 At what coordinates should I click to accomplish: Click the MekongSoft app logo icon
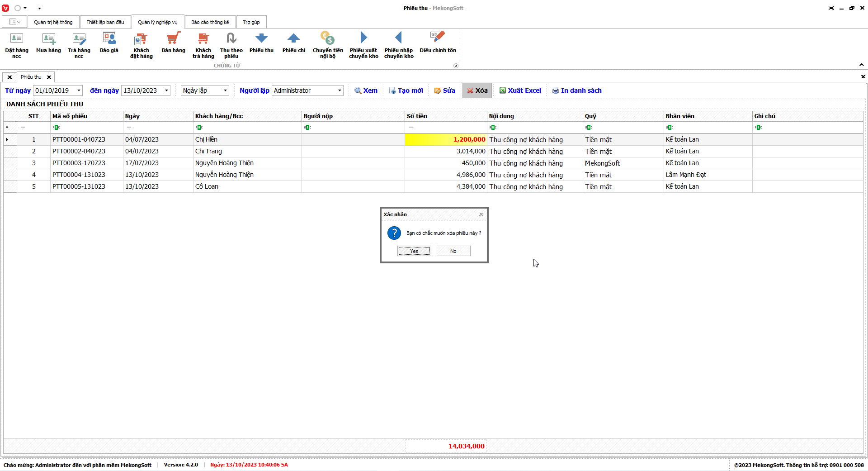5,8
